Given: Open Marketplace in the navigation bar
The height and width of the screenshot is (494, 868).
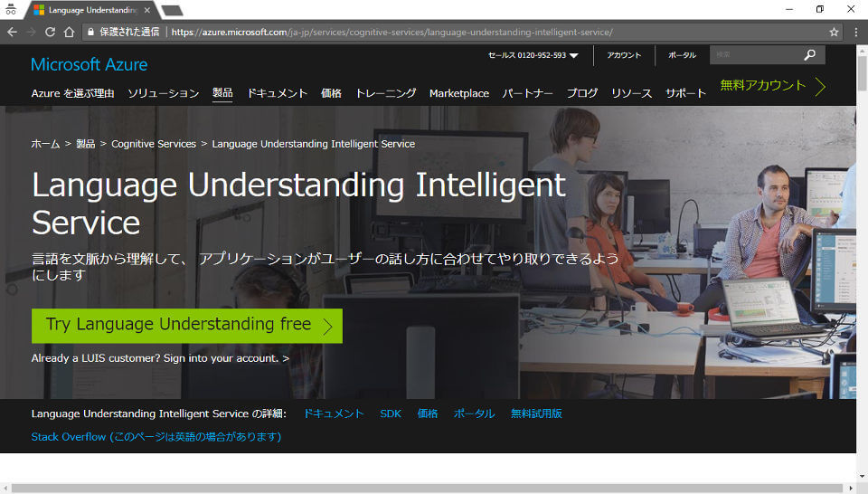Looking at the screenshot, I should tap(459, 93).
